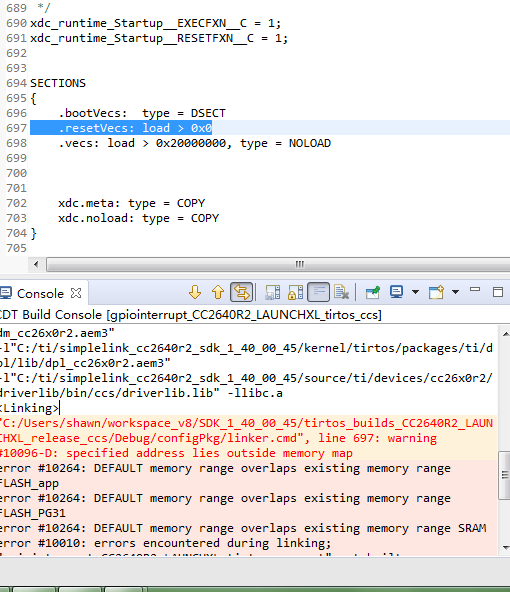This screenshot has width=510, height=592.
Task: Close the Console tab
Action: click(x=76, y=293)
